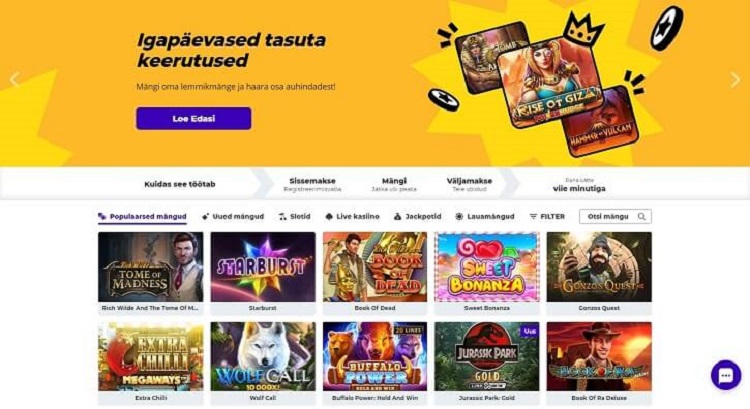Open the Starburst game thumbnail
750x409 pixels.
pos(262,267)
